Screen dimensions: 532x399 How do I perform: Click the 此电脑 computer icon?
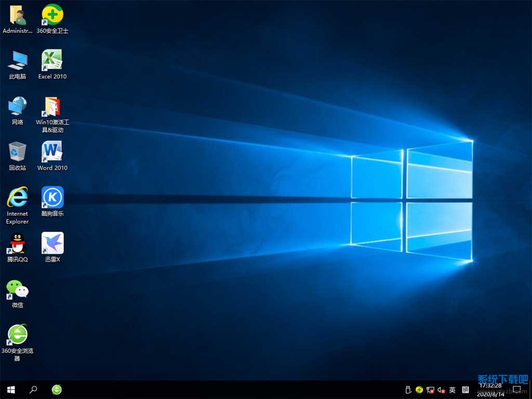tap(18, 60)
